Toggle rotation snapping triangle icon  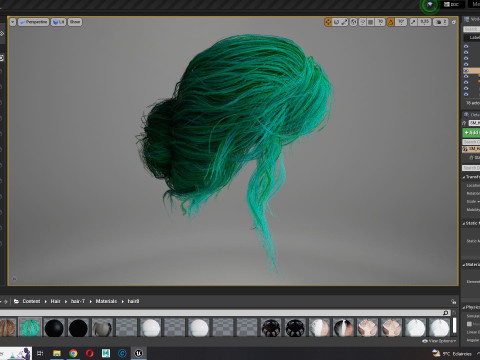click(x=390, y=22)
